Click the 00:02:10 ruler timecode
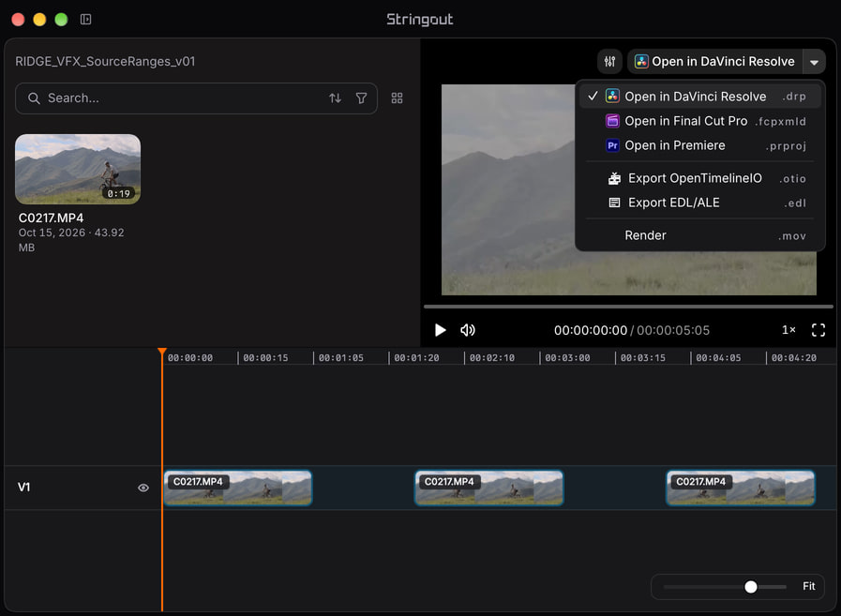 click(492, 358)
